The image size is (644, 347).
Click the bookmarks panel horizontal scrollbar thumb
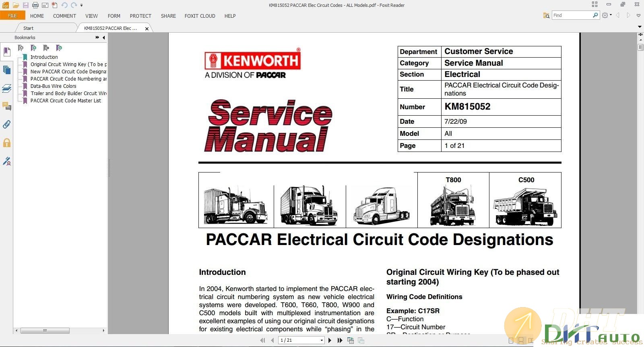coord(45,330)
